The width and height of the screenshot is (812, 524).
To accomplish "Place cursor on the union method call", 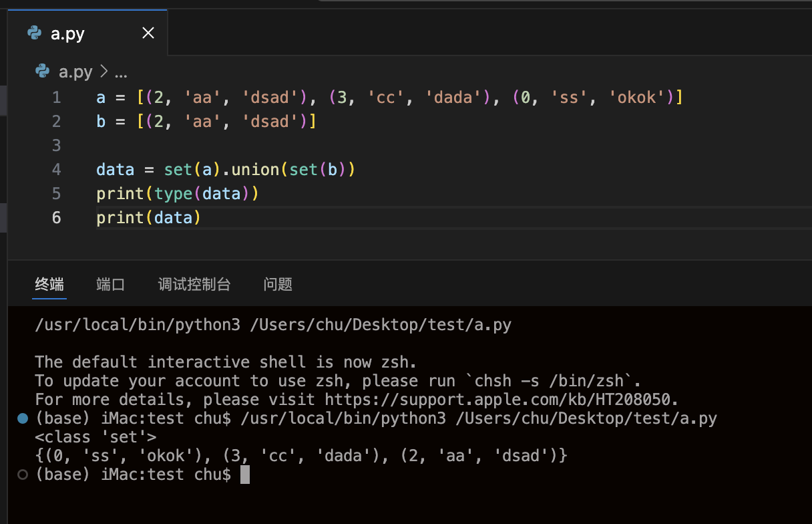I will 255,170.
